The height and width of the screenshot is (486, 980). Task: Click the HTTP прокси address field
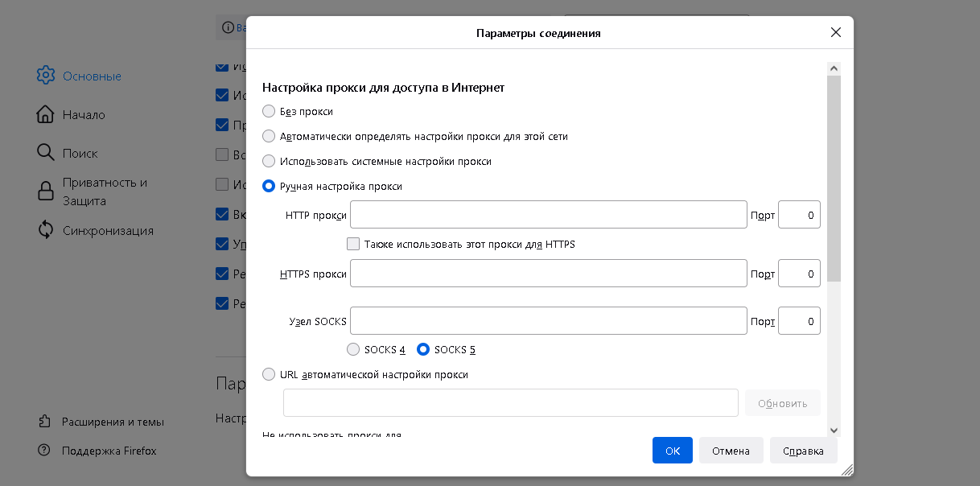pyautogui.click(x=548, y=215)
